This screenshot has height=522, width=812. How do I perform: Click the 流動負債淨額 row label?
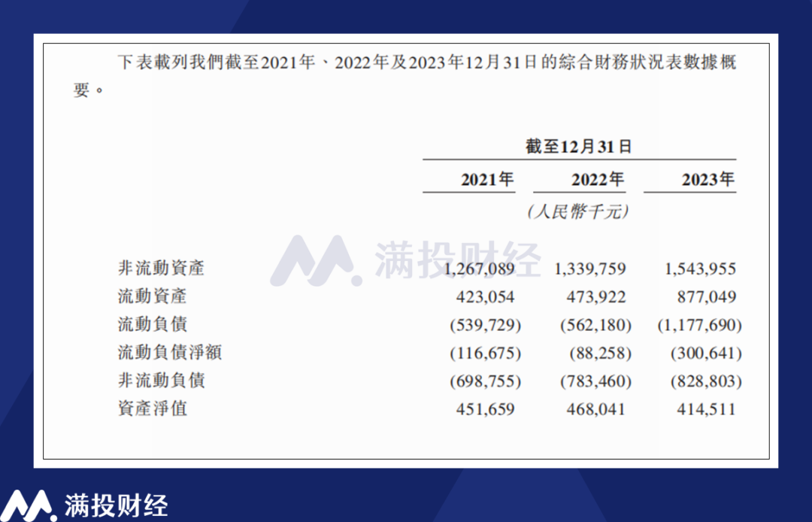click(170, 353)
